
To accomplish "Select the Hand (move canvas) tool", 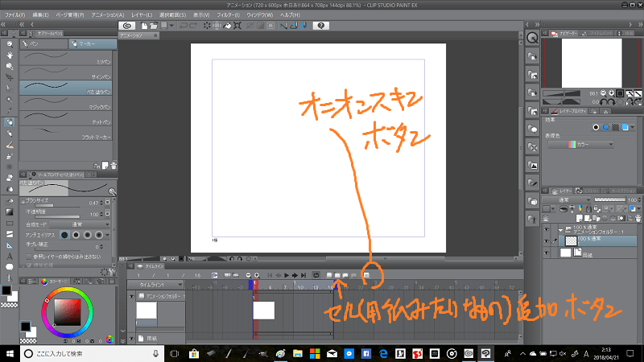I will pos(8,56).
